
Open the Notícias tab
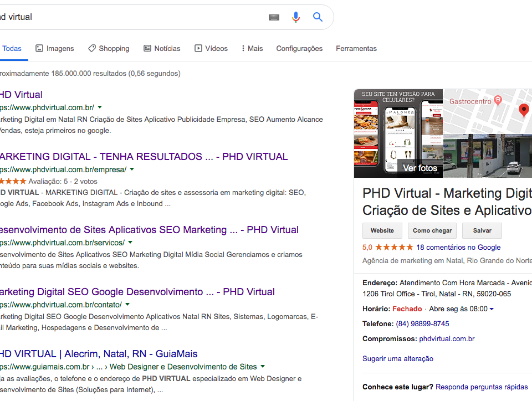click(x=162, y=49)
